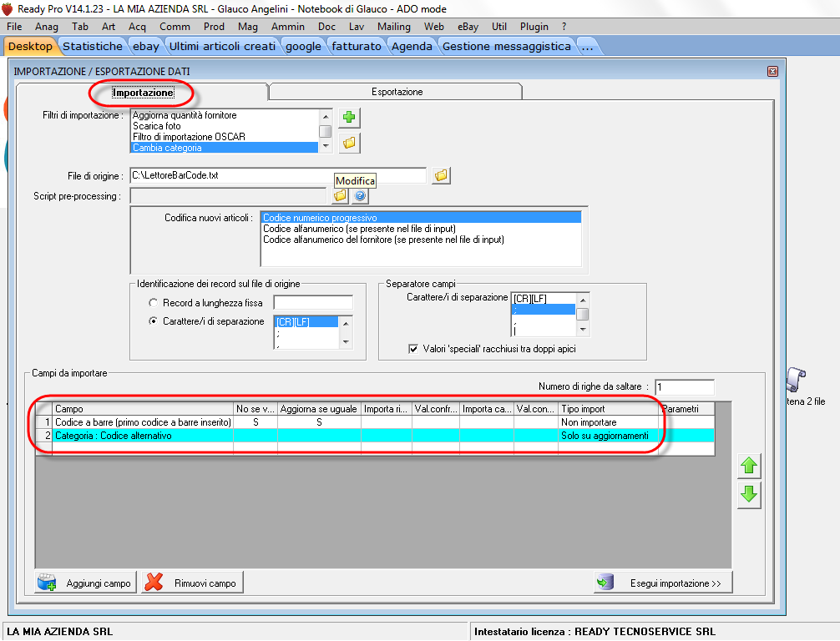Click the Rimuovi campo button

(x=192, y=583)
